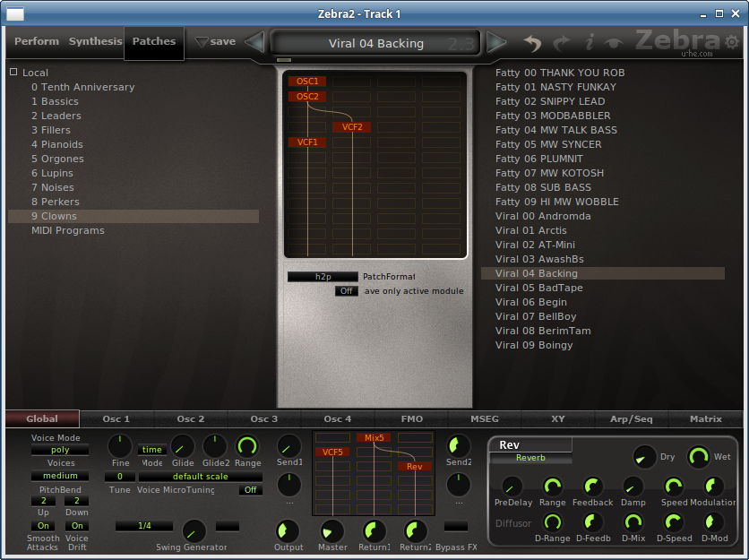
Task: Click the Send2 knob
Action: point(459,446)
